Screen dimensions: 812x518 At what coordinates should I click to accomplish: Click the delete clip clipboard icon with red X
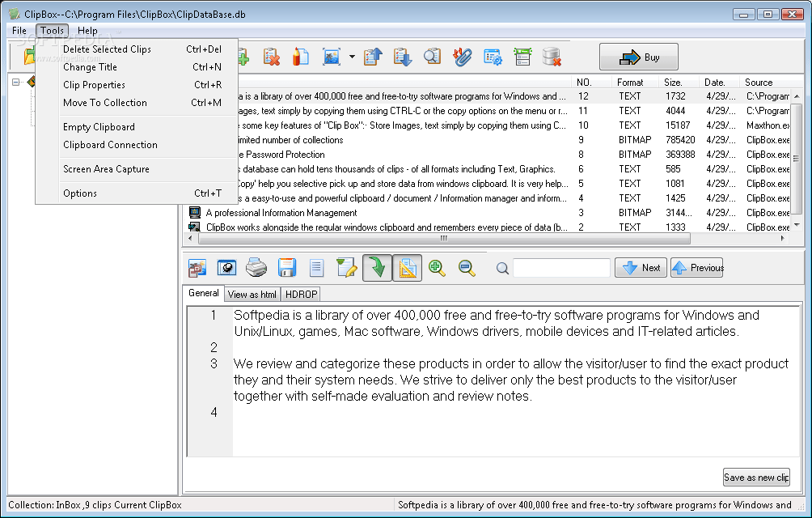coord(272,57)
